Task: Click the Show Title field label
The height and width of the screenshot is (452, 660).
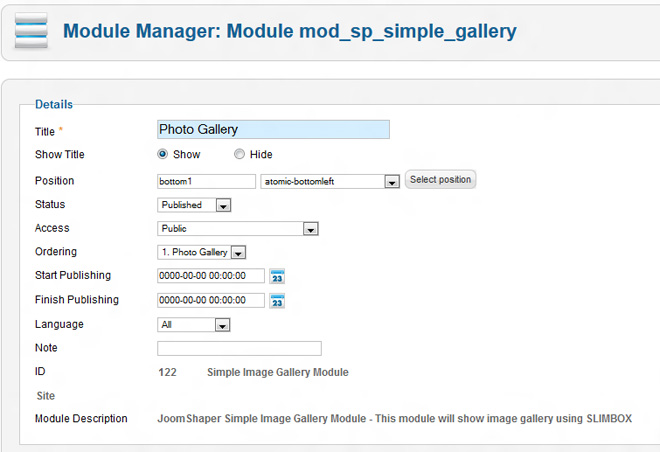Action: point(60,155)
